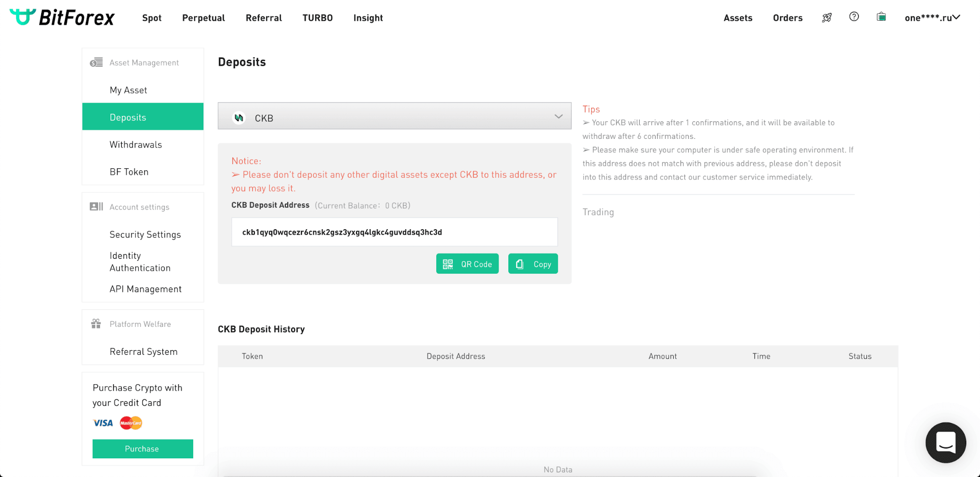Click the BitForex logo
Screen dimensions: 980x477
click(62, 18)
